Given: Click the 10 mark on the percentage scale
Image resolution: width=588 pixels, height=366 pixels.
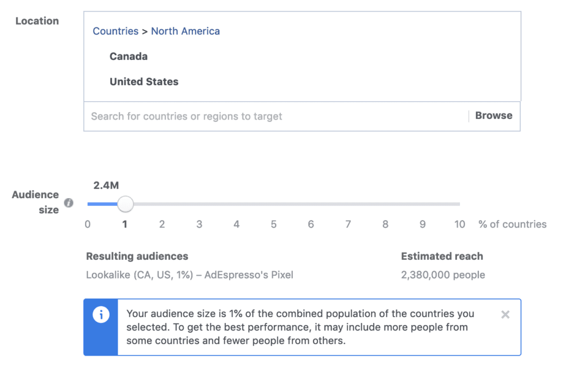Looking at the screenshot, I should tap(459, 224).
